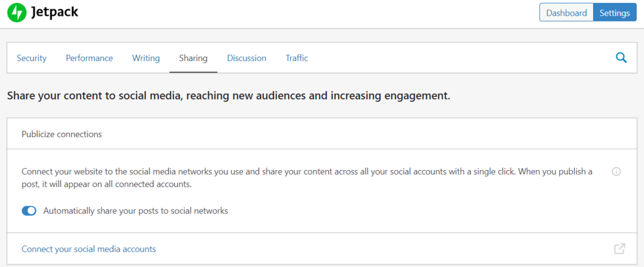Open the Discussion settings tab

(247, 58)
